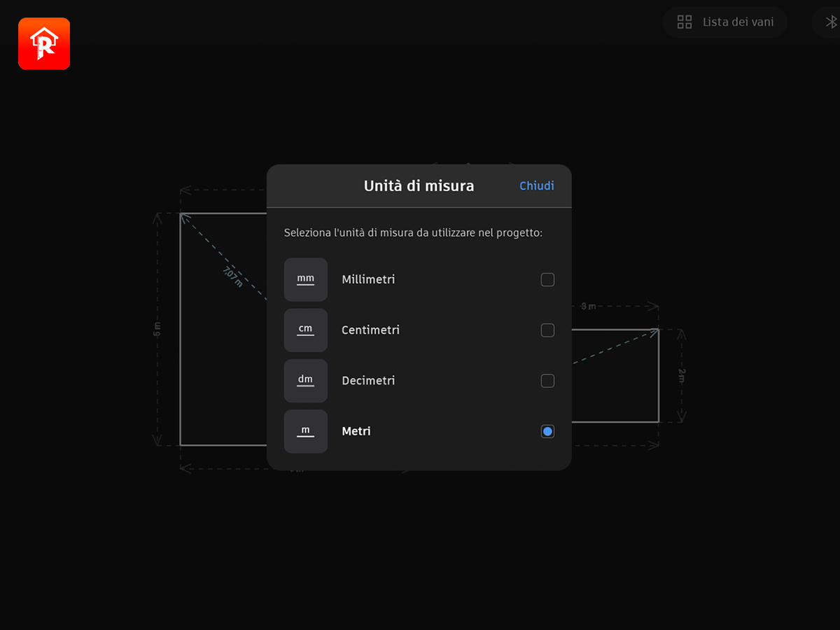
Task: Open Lista dei vani room list
Action: pos(725,22)
